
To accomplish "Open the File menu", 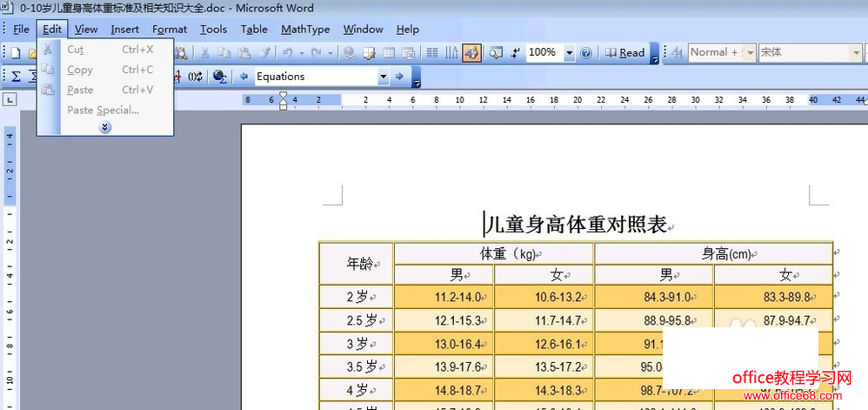I will click(21, 30).
